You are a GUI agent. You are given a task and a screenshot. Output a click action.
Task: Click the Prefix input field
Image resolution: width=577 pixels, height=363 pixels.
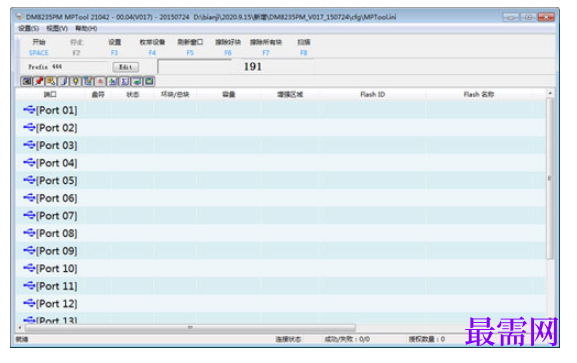(79, 67)
